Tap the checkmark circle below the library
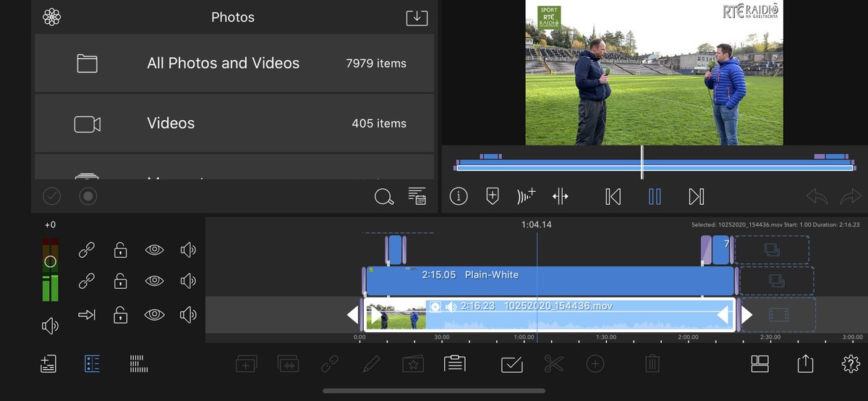Image resolution: width=868 pixels, height=401 pixels. click(51, 195)
